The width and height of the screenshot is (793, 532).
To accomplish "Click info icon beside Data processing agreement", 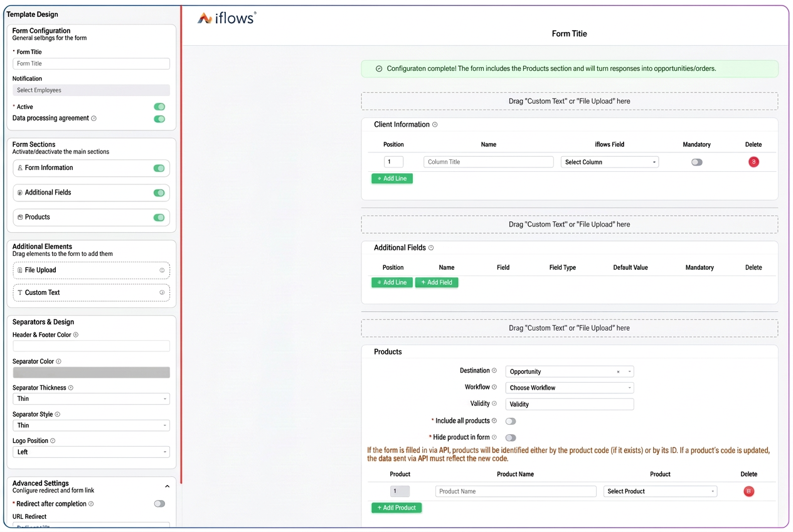I will 94,118.
